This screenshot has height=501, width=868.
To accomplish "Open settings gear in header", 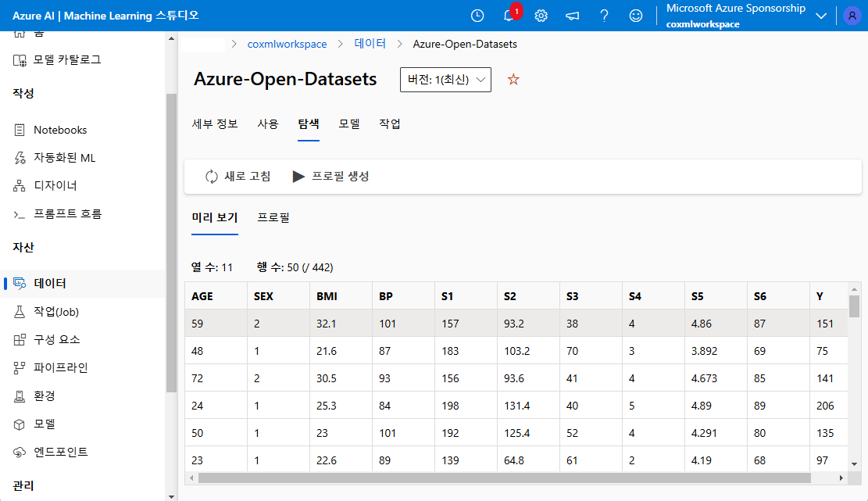I will tap(541, 16).
